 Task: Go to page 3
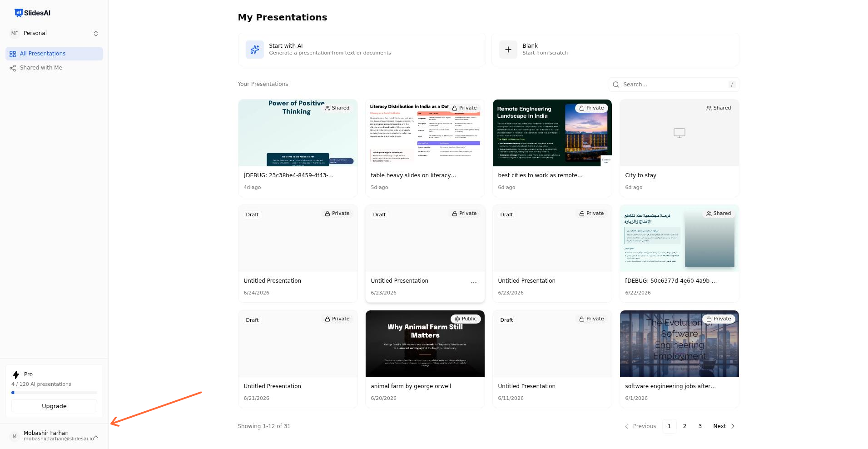pyautogui.click(x=700, y=426)
